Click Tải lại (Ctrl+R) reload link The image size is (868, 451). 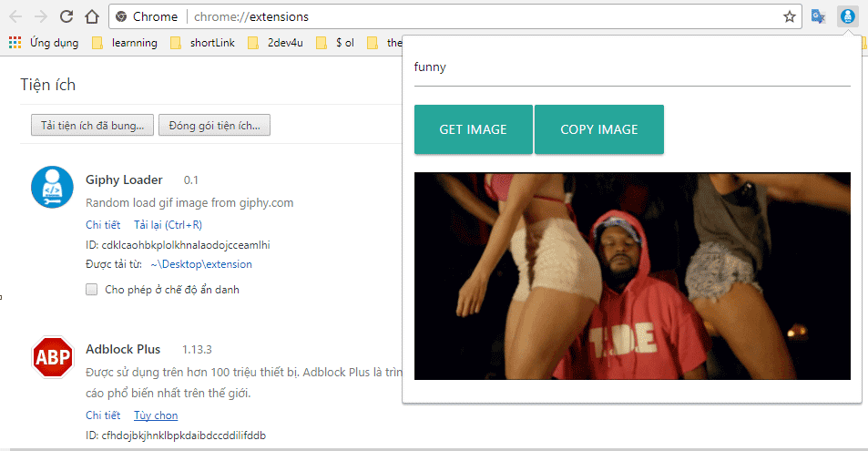pyautogui.click(x=168, y=225)
